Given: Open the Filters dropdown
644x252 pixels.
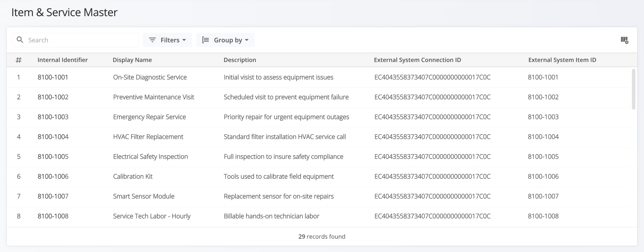Looking at the screenshot, I should 167,40.
